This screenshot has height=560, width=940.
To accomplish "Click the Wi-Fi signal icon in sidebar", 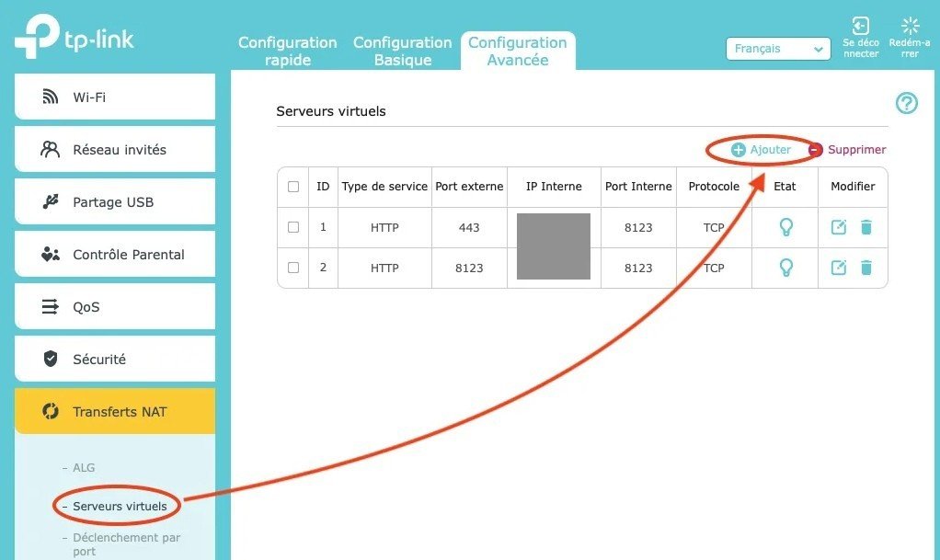I will point(51,97).
